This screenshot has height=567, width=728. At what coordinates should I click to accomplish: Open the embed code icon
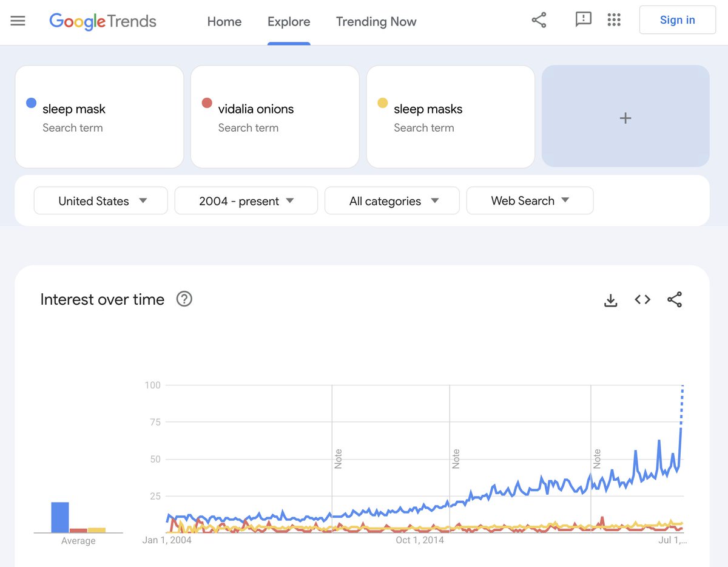pyautogui.click(x=642, y=299)
